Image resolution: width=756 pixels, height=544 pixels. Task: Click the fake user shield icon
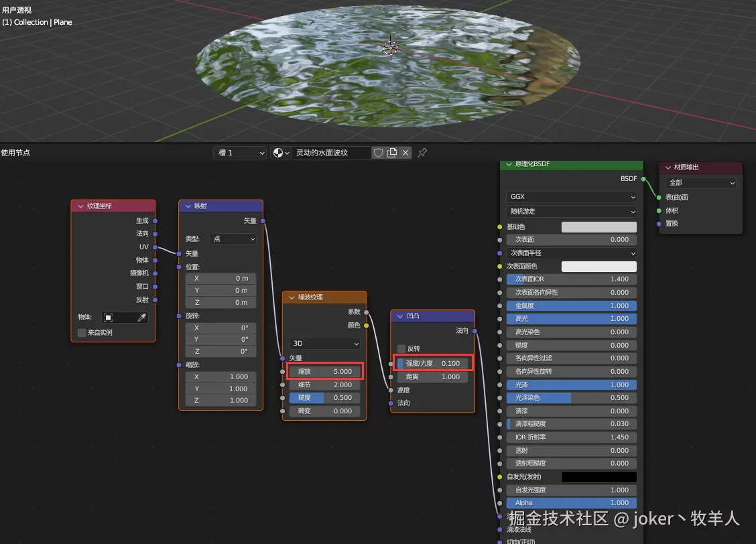tap(379, 153)
